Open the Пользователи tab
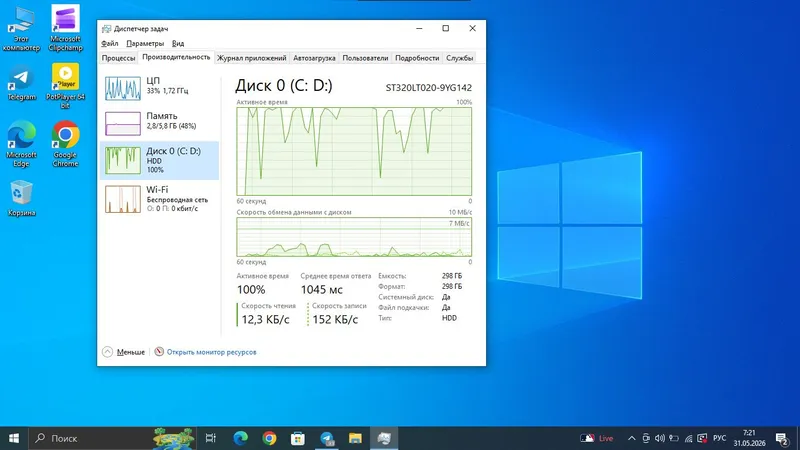The image size is (800, 450). pyautogui.click(x=365, y=58)
